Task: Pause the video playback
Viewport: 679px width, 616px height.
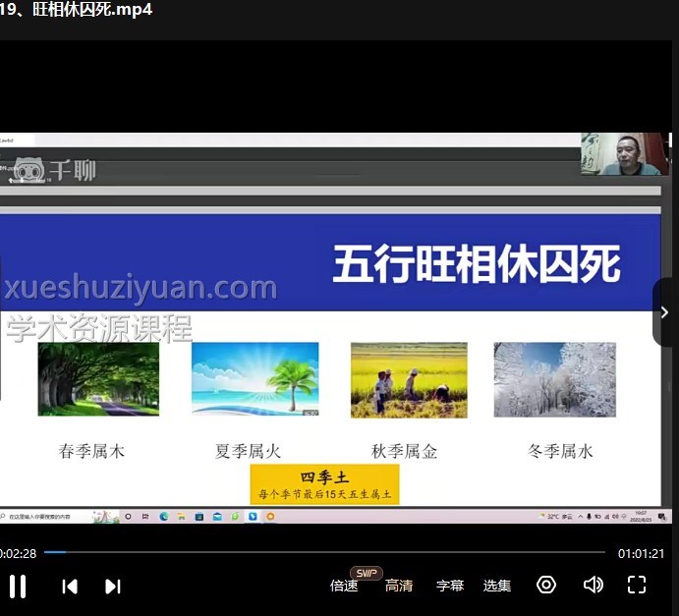Action: [18, 586]
